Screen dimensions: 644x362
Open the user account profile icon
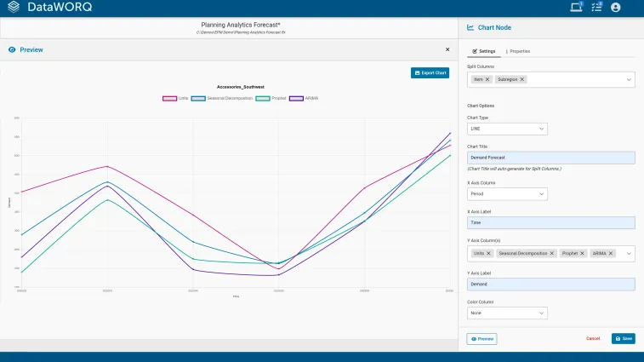coord(615,7)
